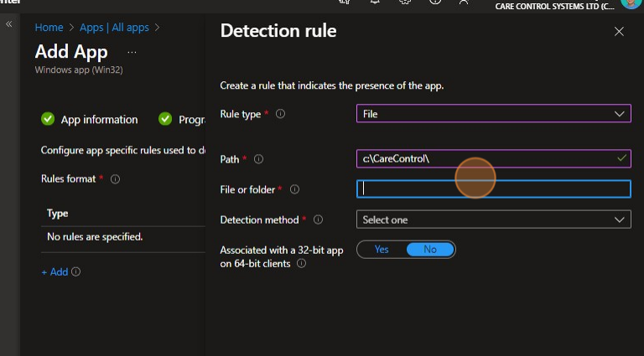Collapse the left navigation with double-chevron icon

[9, 24]
